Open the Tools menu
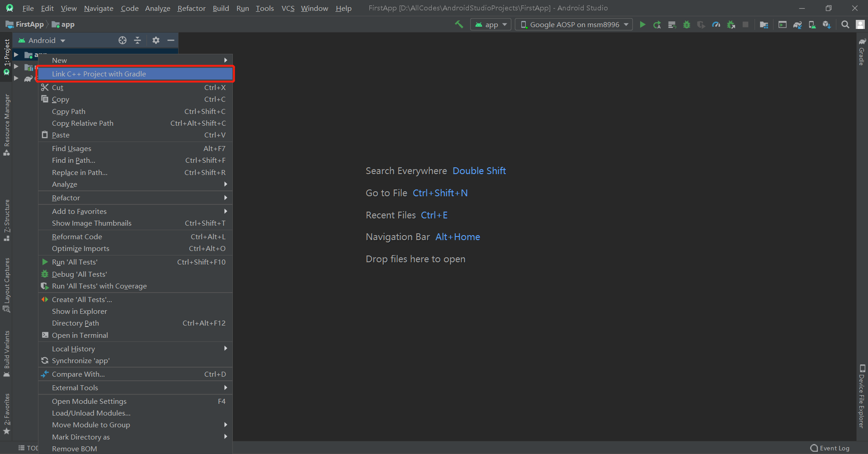 tap(264, 8)
